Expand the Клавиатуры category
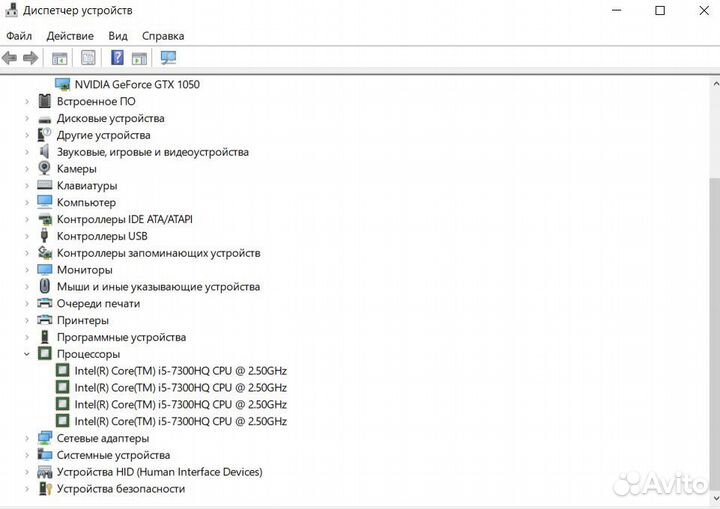Viewport: 720px width, 509px height. coord(27,186)
